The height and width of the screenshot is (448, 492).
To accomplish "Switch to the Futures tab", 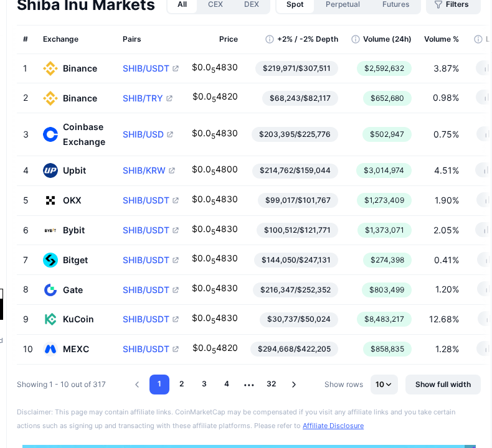I will point(395,4).
